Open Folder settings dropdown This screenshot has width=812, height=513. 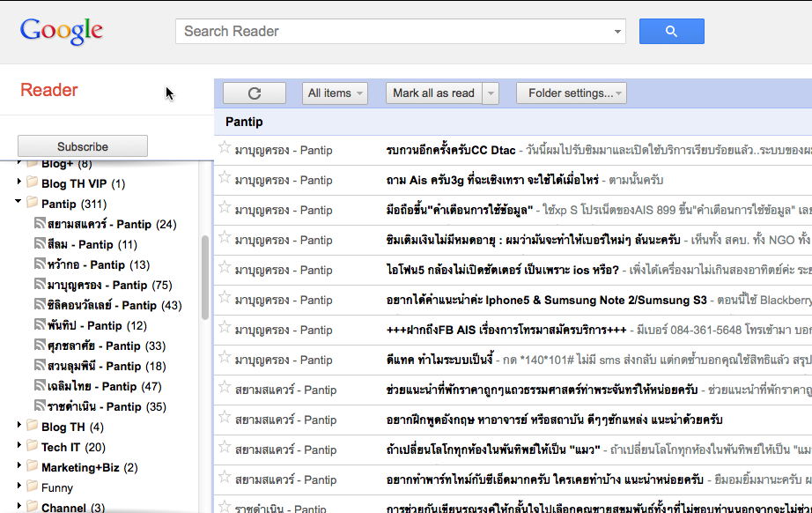click(x=572, y=93)
